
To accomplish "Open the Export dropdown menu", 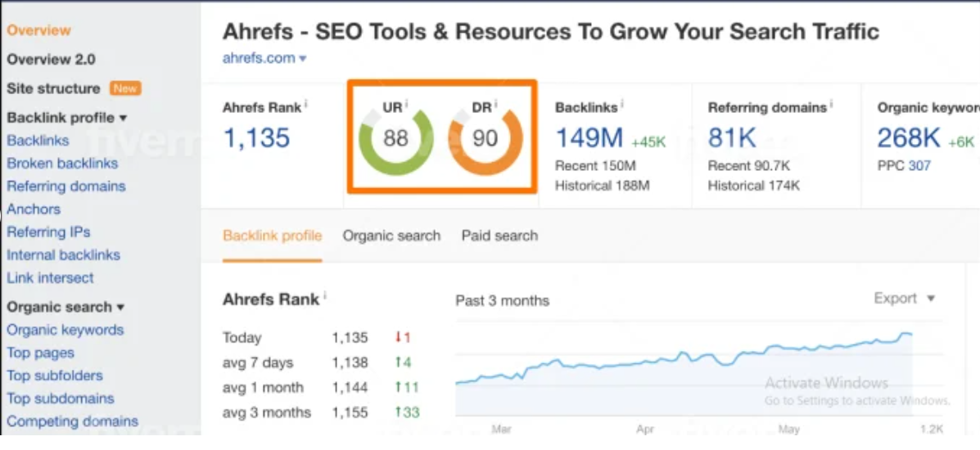I will point(904,299).
